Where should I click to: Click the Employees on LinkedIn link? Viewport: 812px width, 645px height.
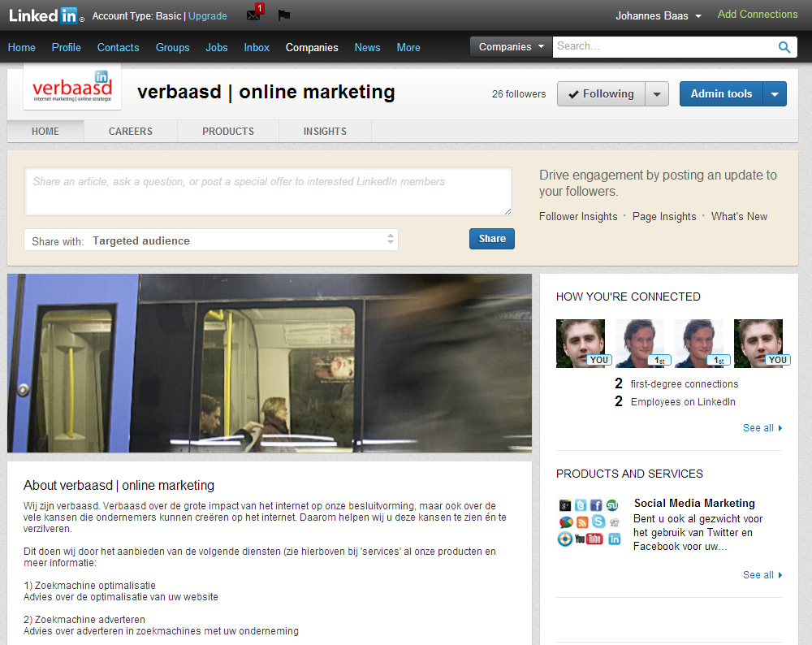(683, 402)
